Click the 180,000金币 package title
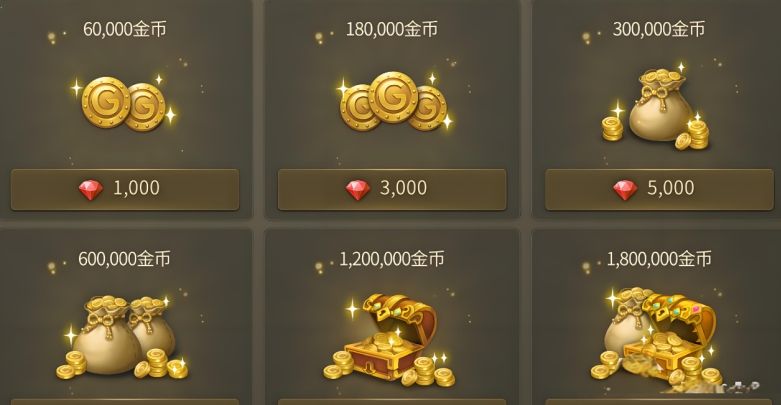The image size is (781, 405). point(392,29)
